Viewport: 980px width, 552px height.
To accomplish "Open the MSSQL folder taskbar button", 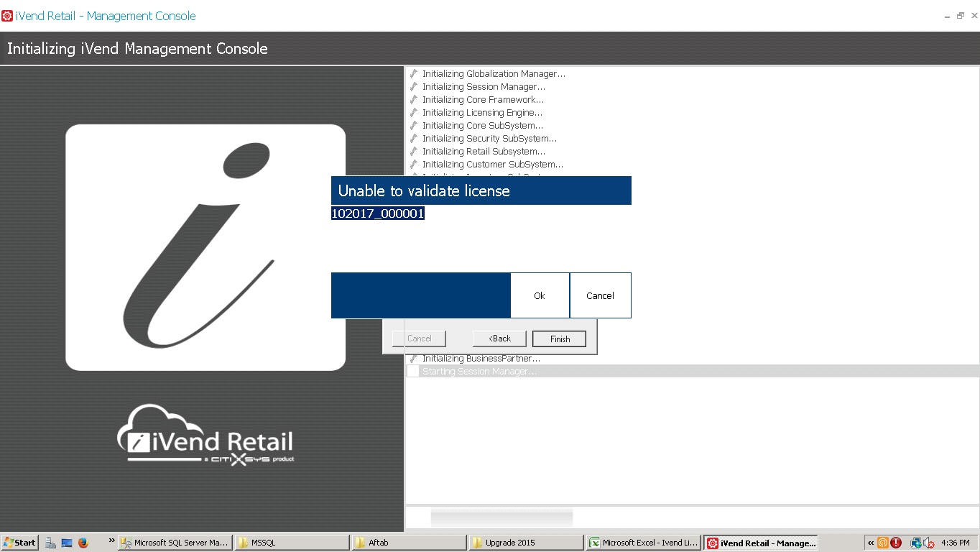I will (x=292, y=543).
